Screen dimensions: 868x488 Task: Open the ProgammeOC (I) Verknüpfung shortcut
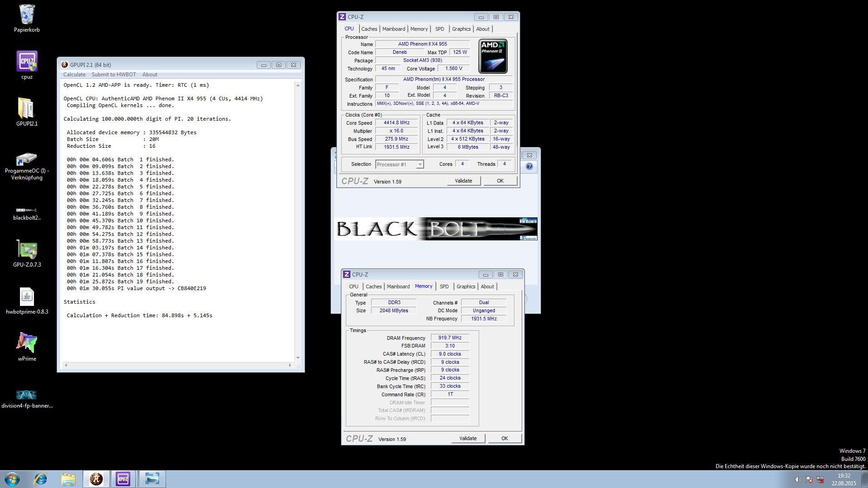pos(27,166)
